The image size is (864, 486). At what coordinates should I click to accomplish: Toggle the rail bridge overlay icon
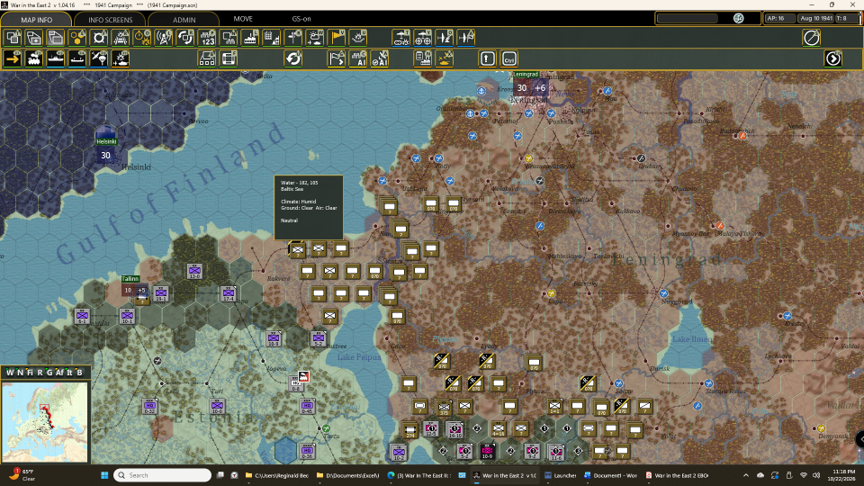pyautogui.click(x=121, y=37)
